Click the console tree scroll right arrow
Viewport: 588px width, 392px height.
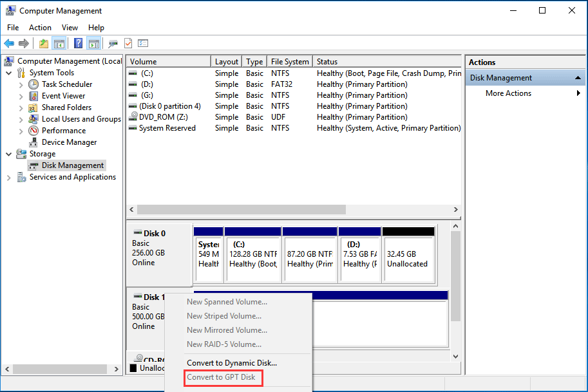[117, 369]
